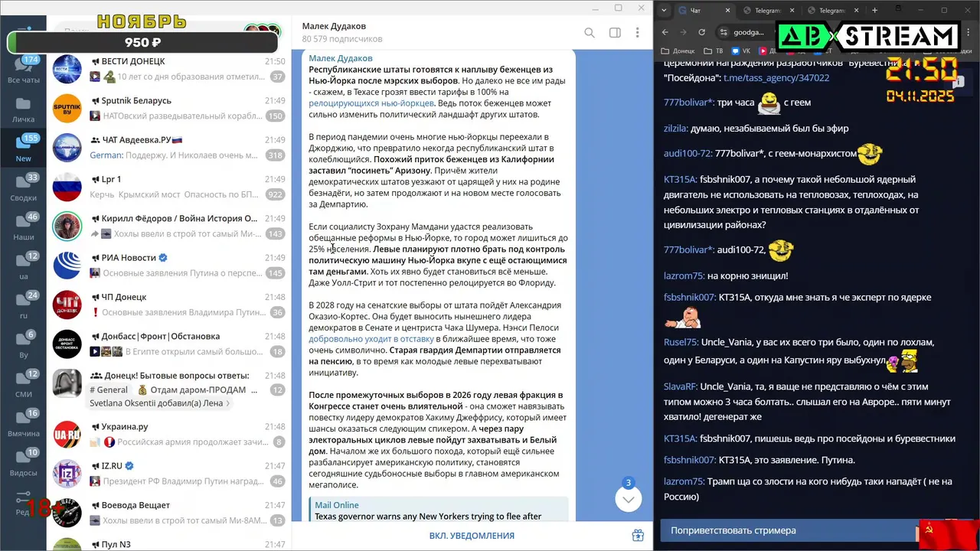Open the Видосы folder in Telegram sidebar
The width and height of the screenshot is (980, 551).
tap(23, 462)
